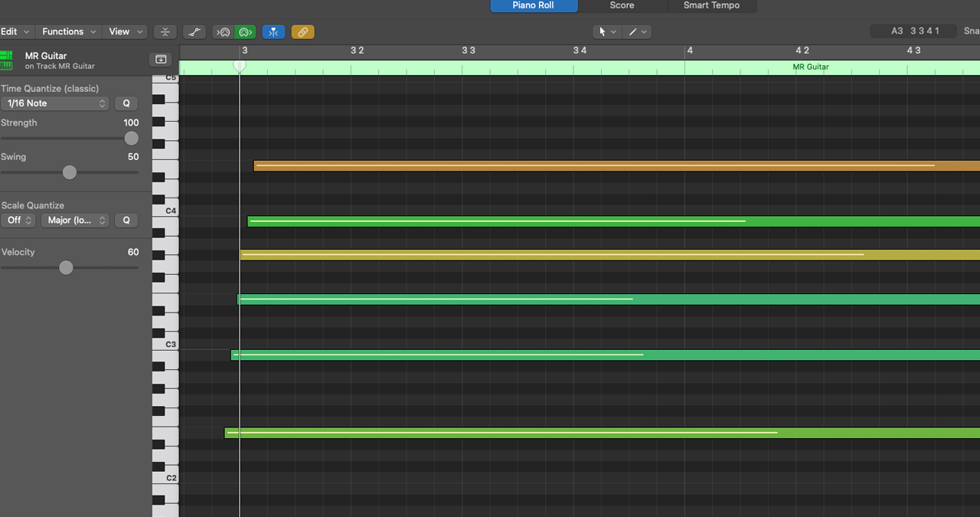
Task: Open the Edit menu
Action: tap(16, 32)
